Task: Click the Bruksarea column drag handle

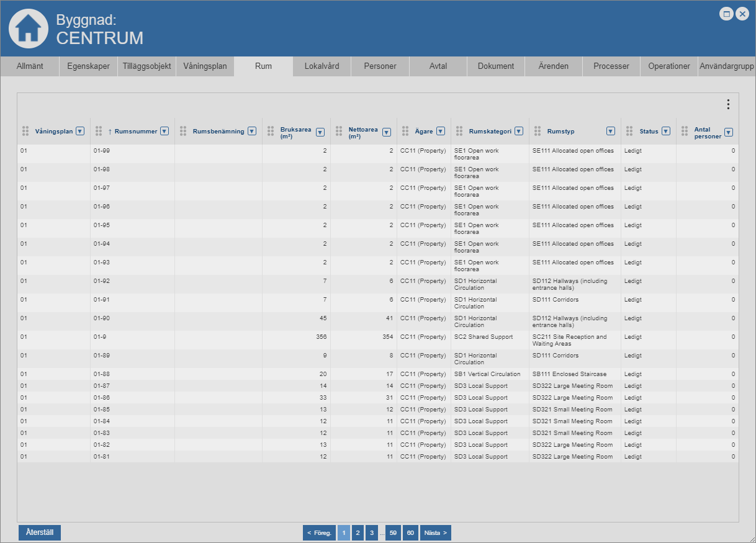Action: 271,131
